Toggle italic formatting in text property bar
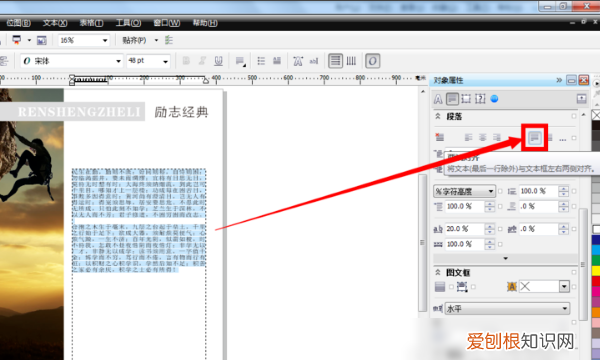Viewport: 600px width, 360px height. tap(202, 61)
